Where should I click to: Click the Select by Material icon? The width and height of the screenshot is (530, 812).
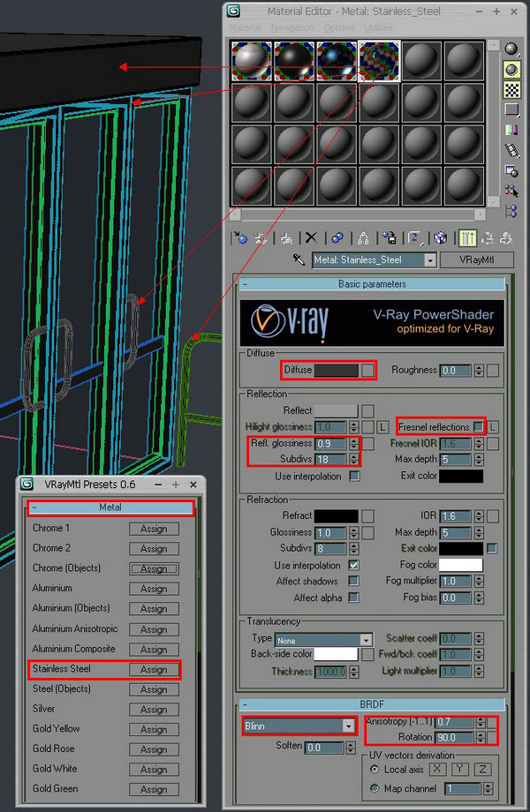[x=511, y=192]
